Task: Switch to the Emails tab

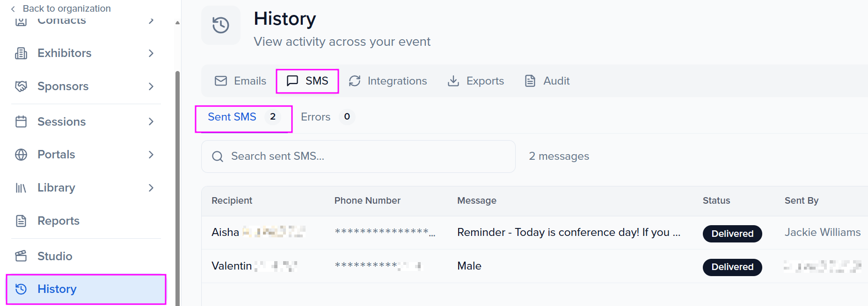Action: point(241,81)
